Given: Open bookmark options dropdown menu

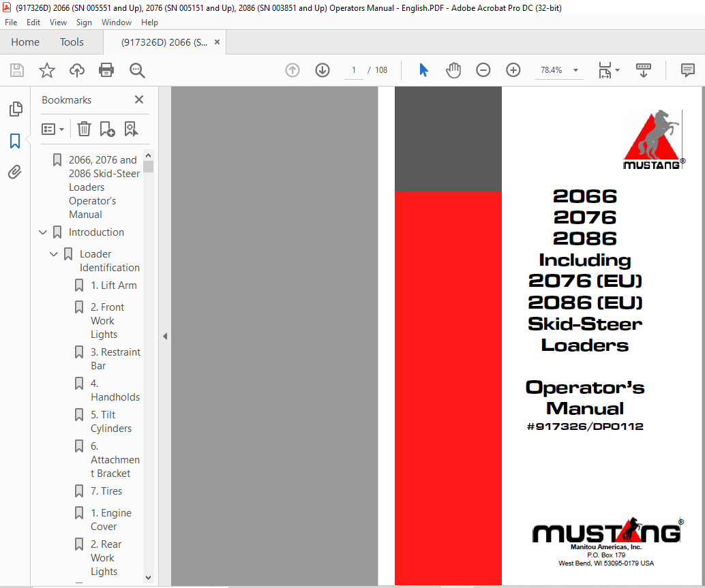Looking at the screenshot, I should (x=52, y=129).
